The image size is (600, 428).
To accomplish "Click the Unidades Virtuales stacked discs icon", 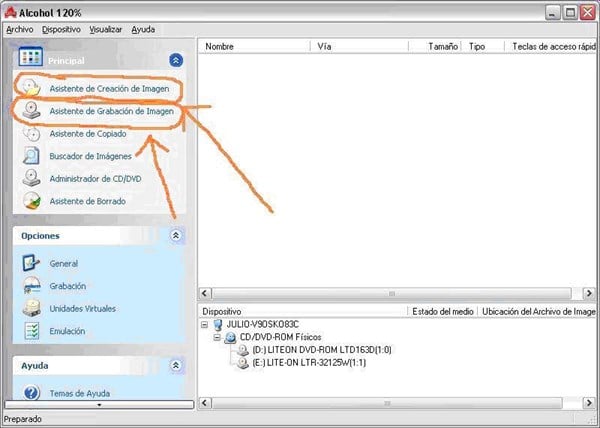I will (31, 308).
